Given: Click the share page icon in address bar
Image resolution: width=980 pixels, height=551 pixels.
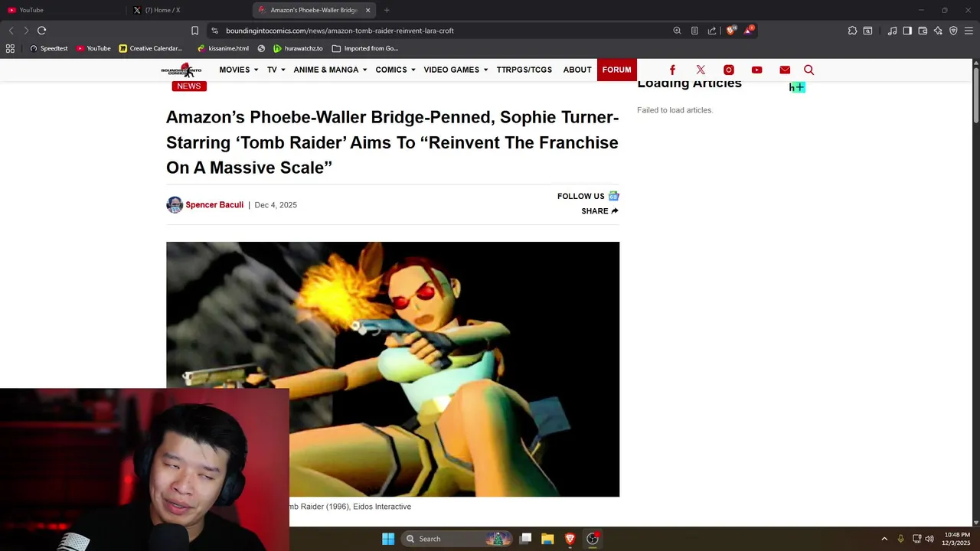Looking at the screenshot, I should 712,31.
